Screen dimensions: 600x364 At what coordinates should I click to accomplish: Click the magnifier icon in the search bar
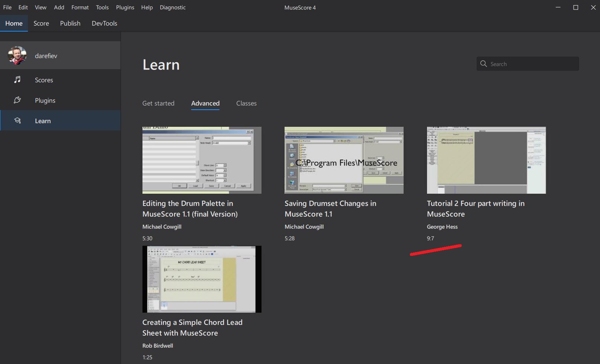pyautogui.click(x=484, y=64)
